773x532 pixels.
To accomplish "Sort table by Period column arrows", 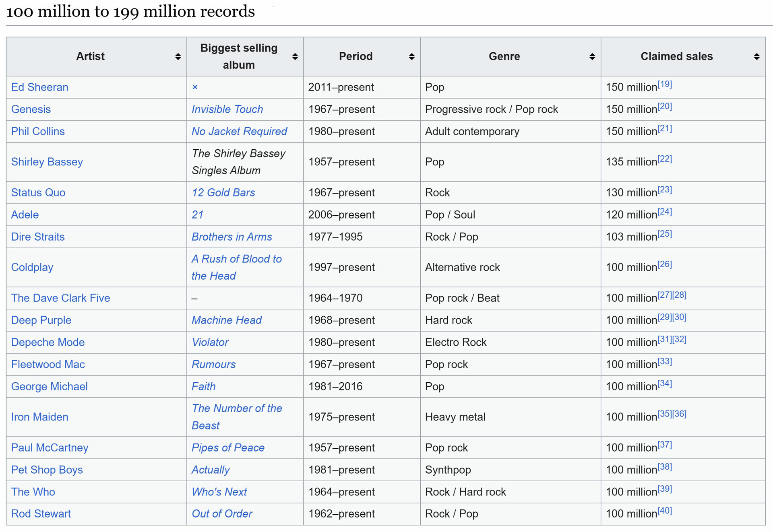I will (x=412, y=57).
